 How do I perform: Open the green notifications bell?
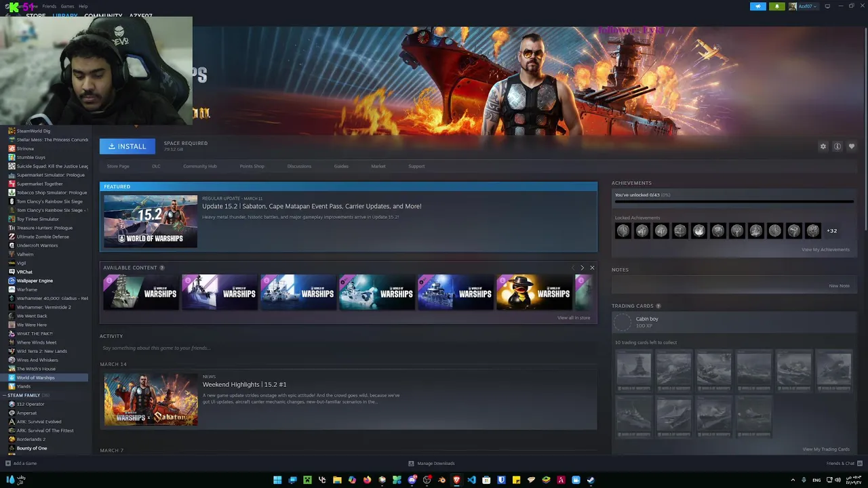tap(777, 6)
